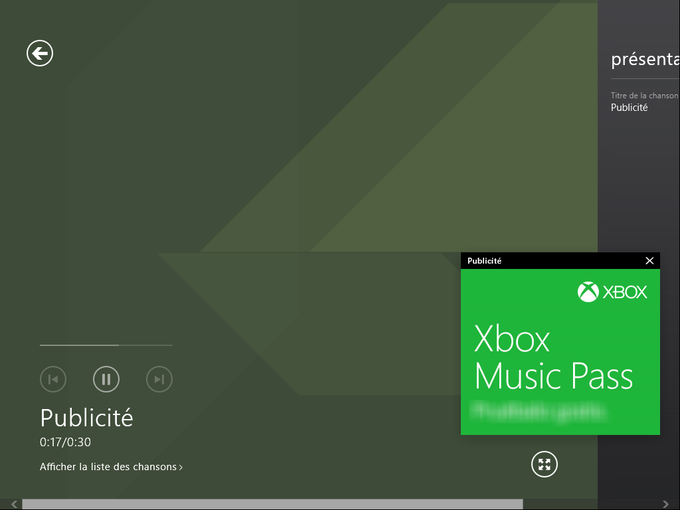This screenshot has height=510, width=680.
Task: Click the 'Publicité' header of the ad popup
Action: [x=484, y=261]
